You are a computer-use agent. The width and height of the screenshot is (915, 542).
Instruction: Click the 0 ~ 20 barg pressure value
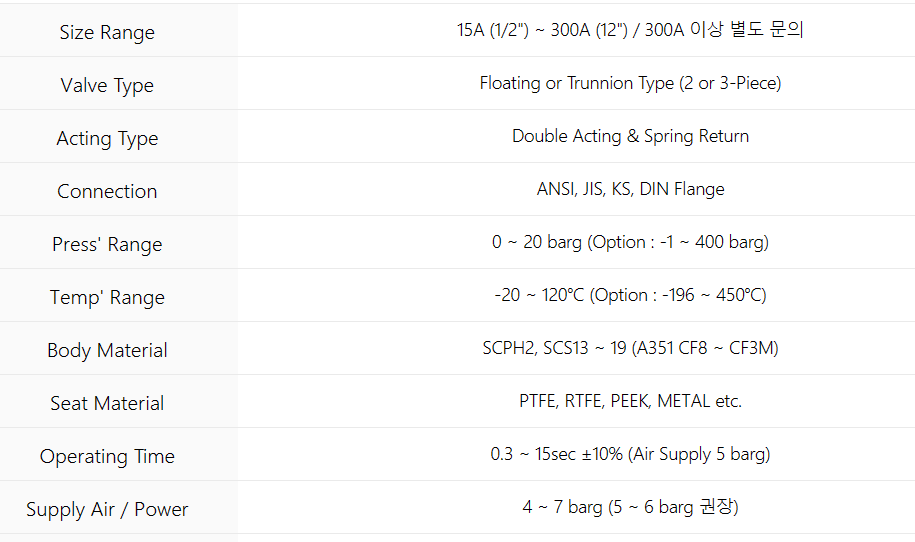pos(630,242)
